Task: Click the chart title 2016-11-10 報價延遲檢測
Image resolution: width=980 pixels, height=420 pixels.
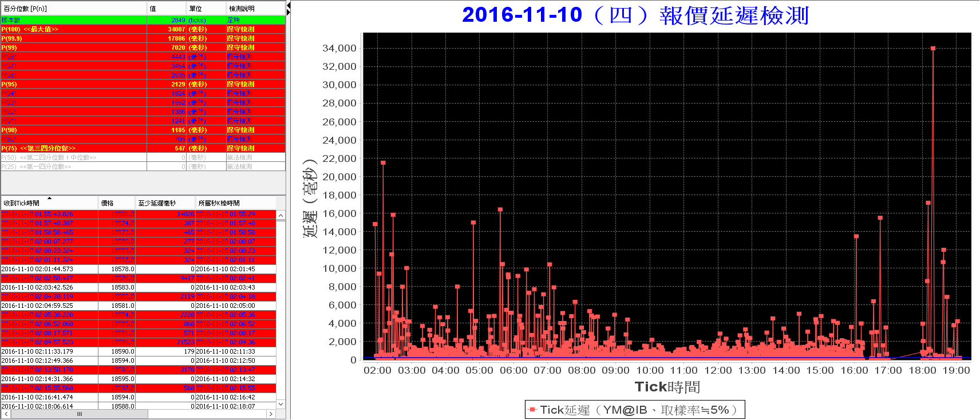Action: tap(635, 15)
